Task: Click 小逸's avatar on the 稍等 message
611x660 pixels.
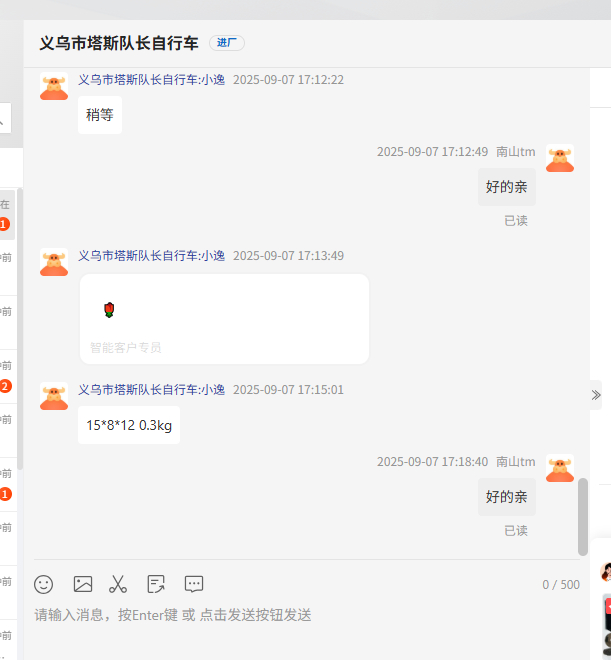Action: pos(54,86)
